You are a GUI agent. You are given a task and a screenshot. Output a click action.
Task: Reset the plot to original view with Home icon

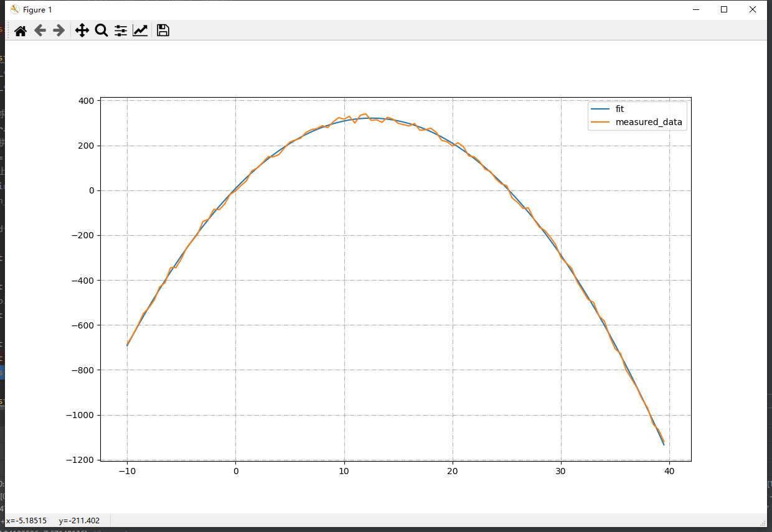point(21,30)
